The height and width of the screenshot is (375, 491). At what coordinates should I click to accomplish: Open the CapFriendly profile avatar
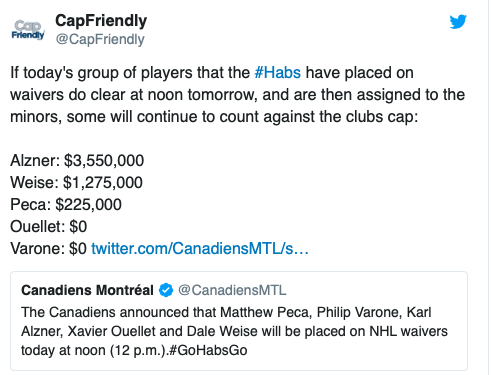[28, 30]
